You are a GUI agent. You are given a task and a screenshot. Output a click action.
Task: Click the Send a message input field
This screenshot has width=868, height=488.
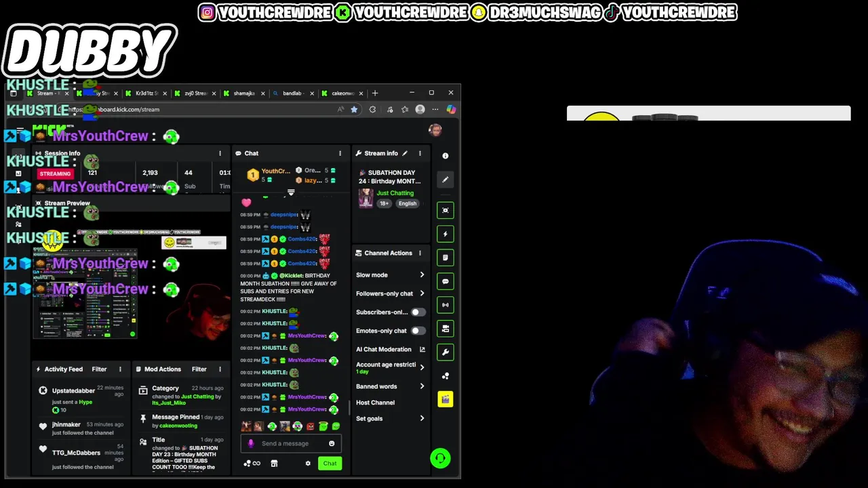pos(290,443)
